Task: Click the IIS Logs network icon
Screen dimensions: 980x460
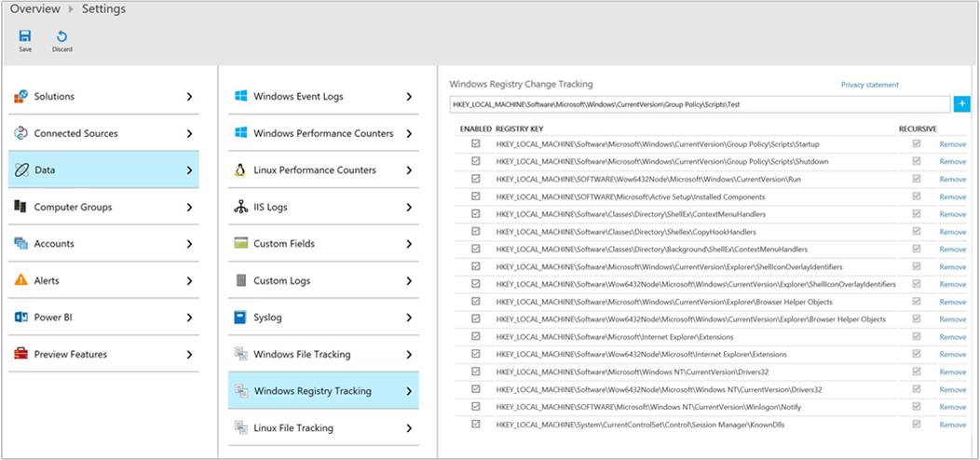Action: tap(240, 207)
